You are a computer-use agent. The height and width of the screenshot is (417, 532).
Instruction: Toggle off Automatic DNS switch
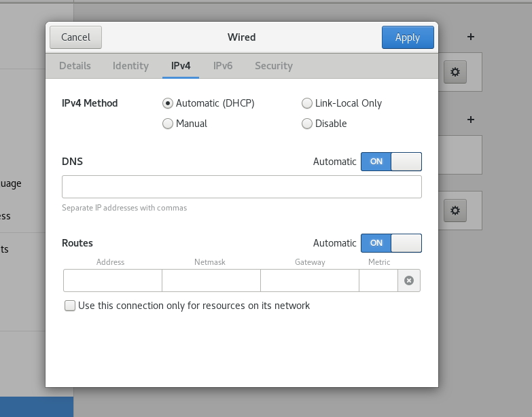pos(391,162)
